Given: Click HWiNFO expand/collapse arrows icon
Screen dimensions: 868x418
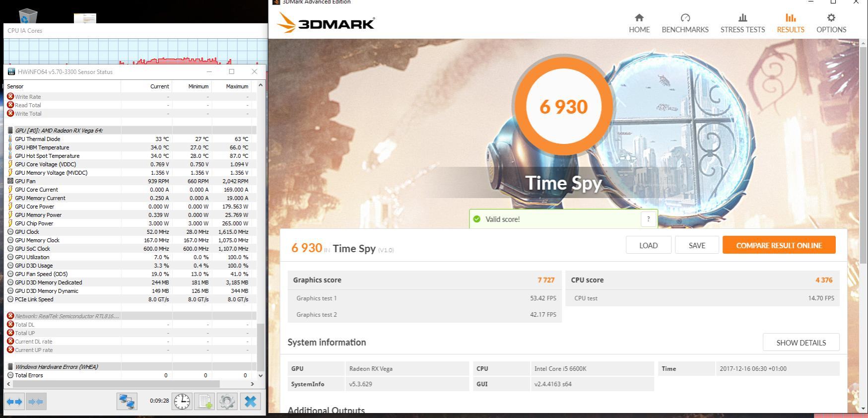Looking at the screenshot, I should [14, 401].
